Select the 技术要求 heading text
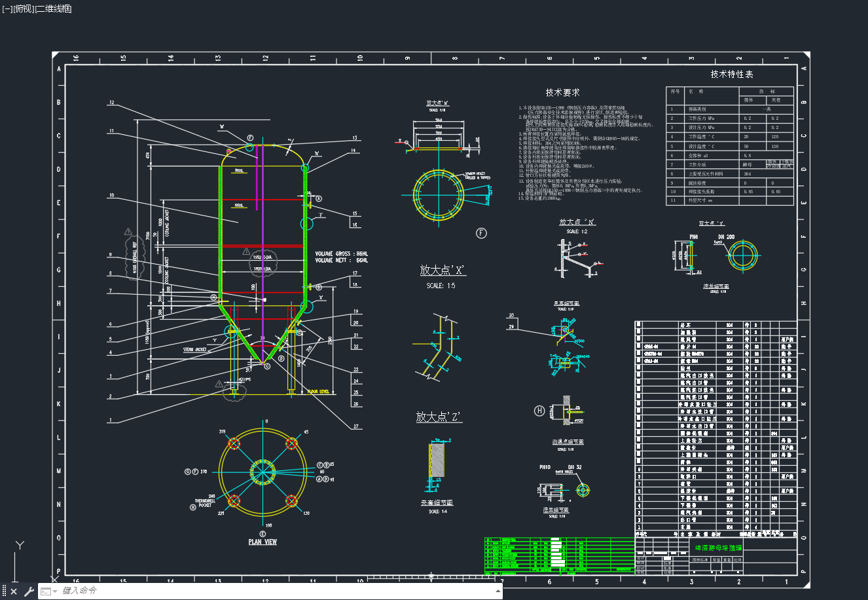868x600 pixels. (x=562, y=92)
